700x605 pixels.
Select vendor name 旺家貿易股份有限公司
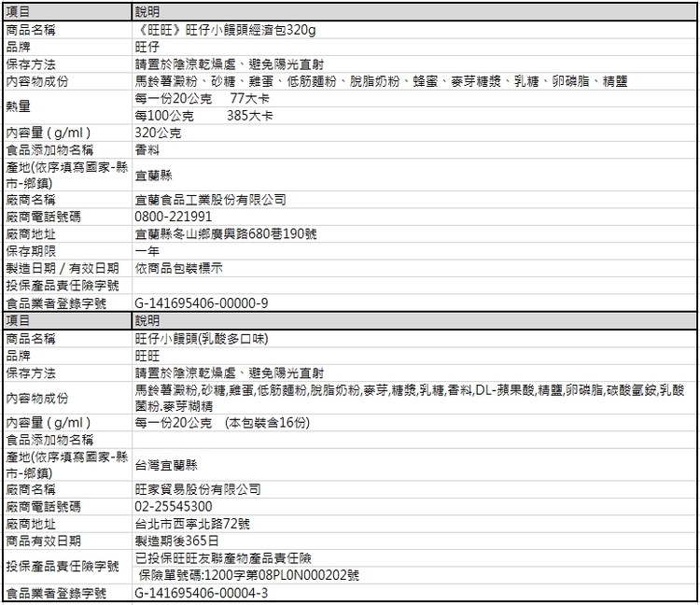coord(198,489)
